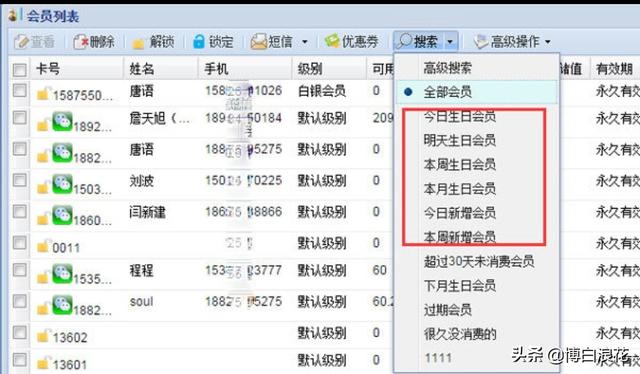Click the lock icon beside card 0011
The height and width of the screenshot is (374, 640).
click(x=43, y=246)
